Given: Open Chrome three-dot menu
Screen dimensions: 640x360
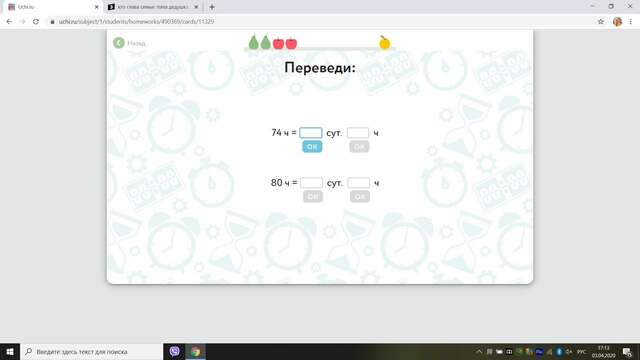Looking at the screenshot, I should (x=631, y=22).
